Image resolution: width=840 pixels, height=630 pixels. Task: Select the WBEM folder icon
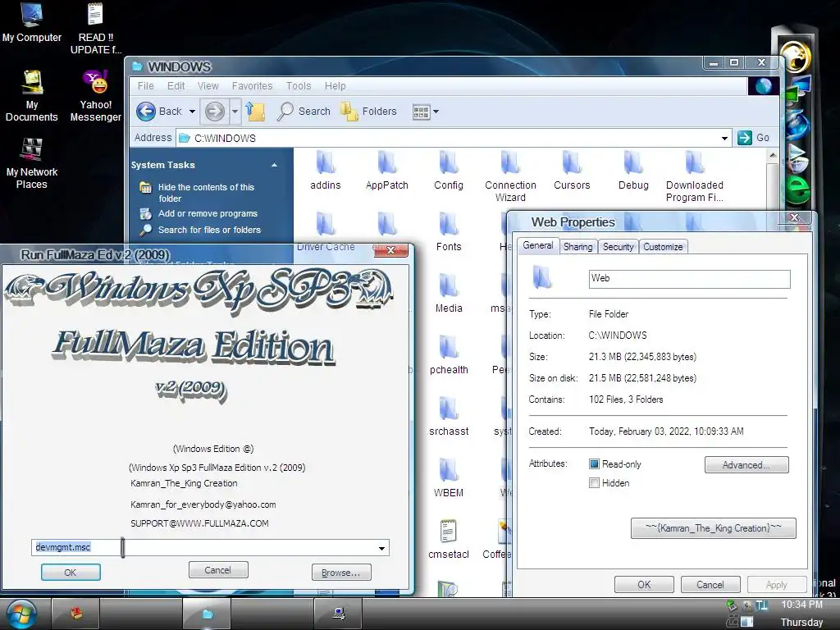coord(449,470)
